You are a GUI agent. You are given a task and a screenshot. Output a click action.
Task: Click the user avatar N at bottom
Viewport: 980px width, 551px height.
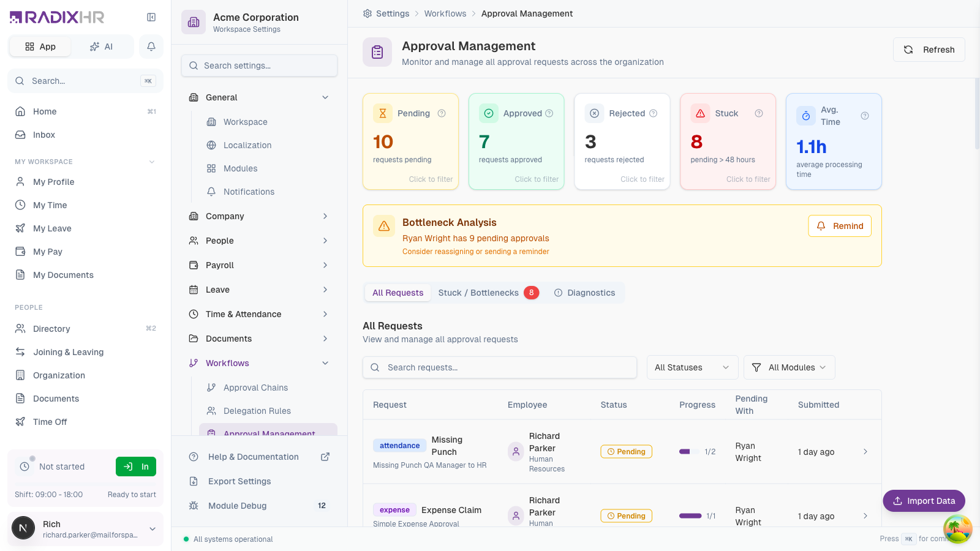(23, 528)
